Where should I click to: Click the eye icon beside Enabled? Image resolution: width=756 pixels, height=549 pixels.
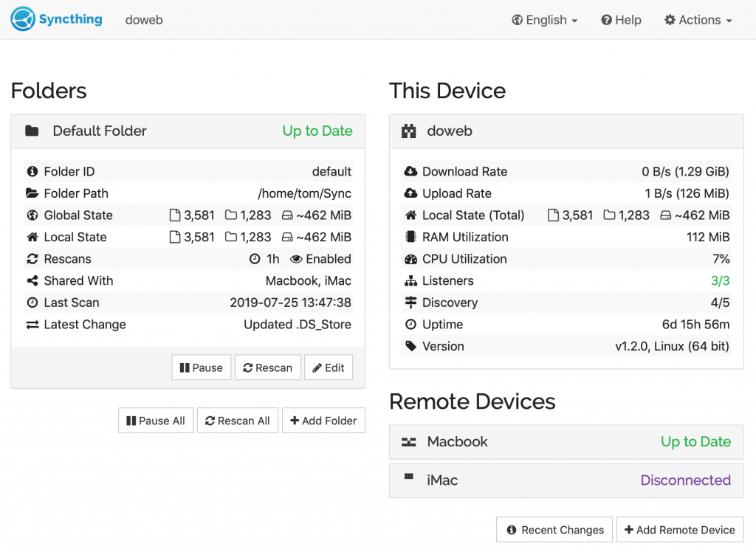click(x=297, y=259)
